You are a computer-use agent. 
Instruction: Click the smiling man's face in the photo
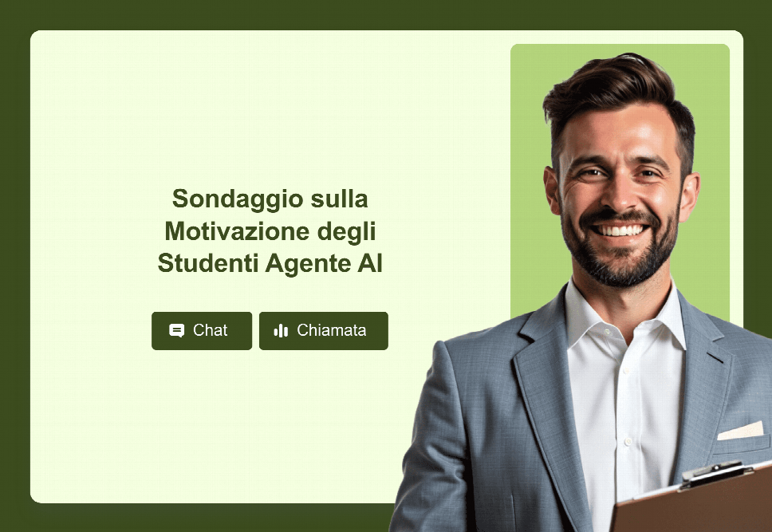[621, 197]
